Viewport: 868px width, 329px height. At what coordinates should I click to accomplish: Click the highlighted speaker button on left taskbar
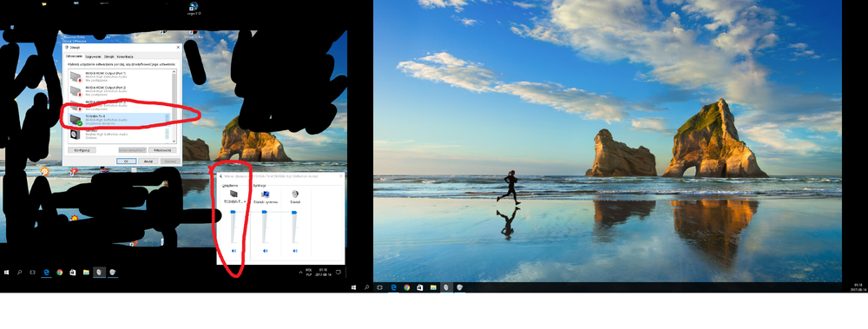tap(99, 272)
